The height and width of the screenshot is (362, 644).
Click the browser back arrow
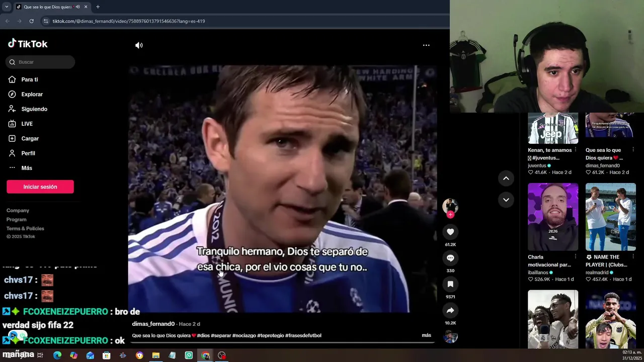click(x=7, y=21)
